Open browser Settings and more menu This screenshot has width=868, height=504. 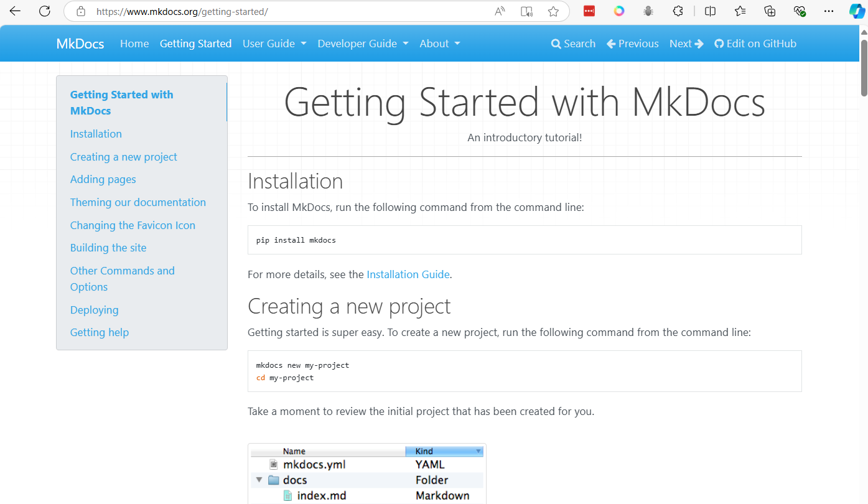tap(829, 11)
